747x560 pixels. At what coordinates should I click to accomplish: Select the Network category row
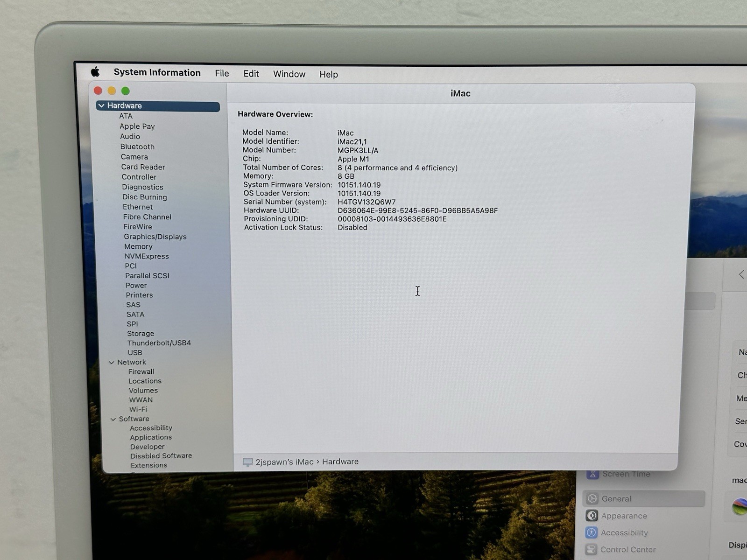point(132,362)
